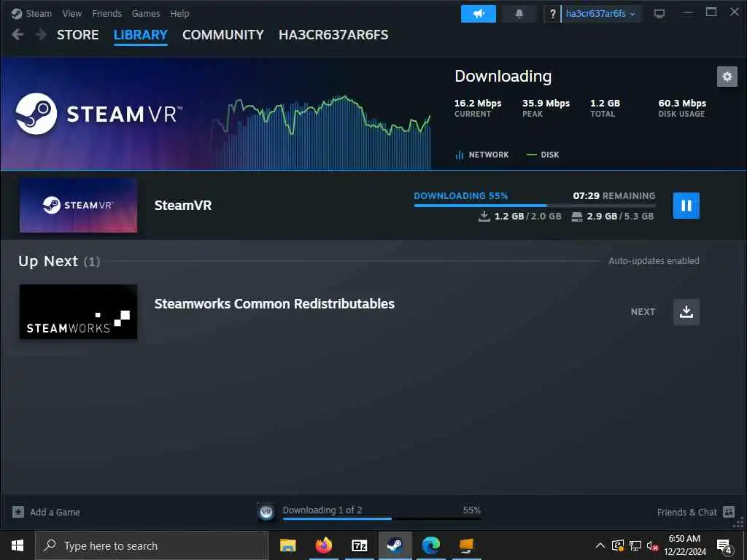Screen dimensions: 747x560
Task: Click the question mark help icon
Action: 553,14
